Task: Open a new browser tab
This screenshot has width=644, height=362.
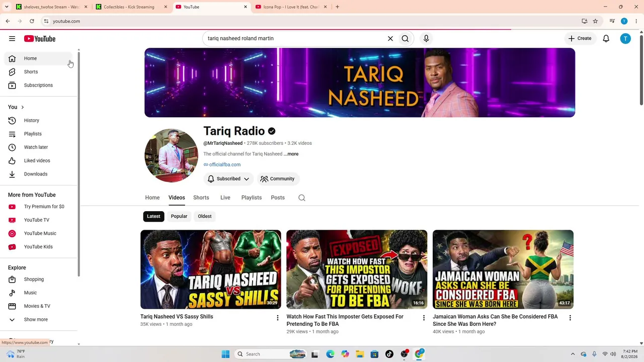Action: [337, 7]
